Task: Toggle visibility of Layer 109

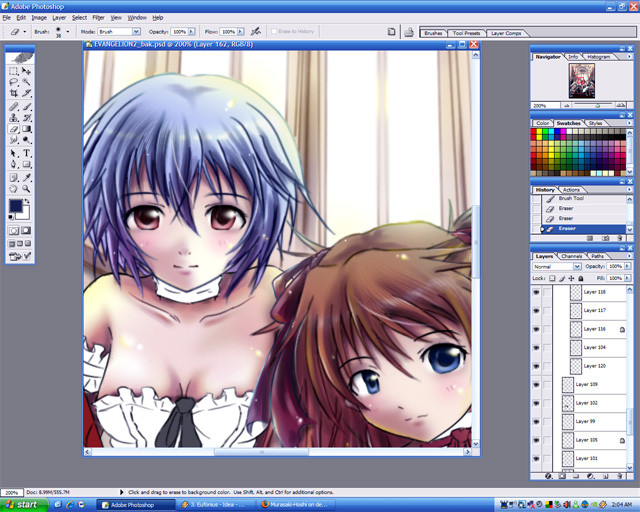Action: point(536,385)
